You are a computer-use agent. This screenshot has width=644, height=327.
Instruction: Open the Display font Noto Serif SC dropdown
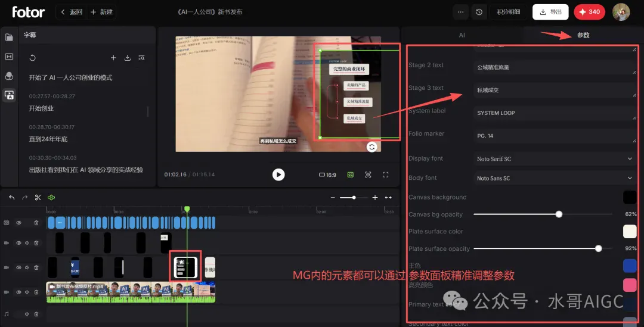555,159
